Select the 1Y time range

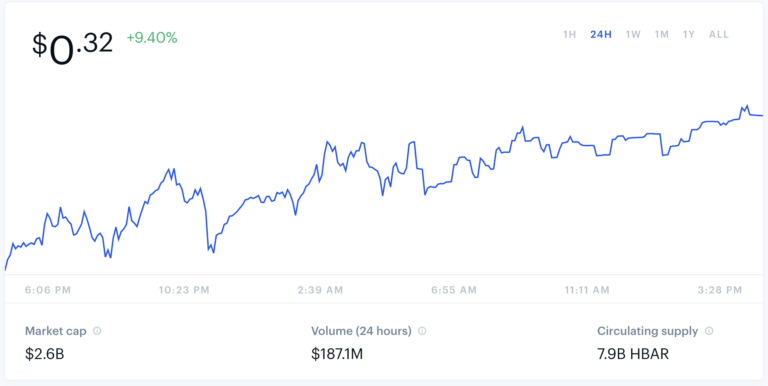point(689,35)
